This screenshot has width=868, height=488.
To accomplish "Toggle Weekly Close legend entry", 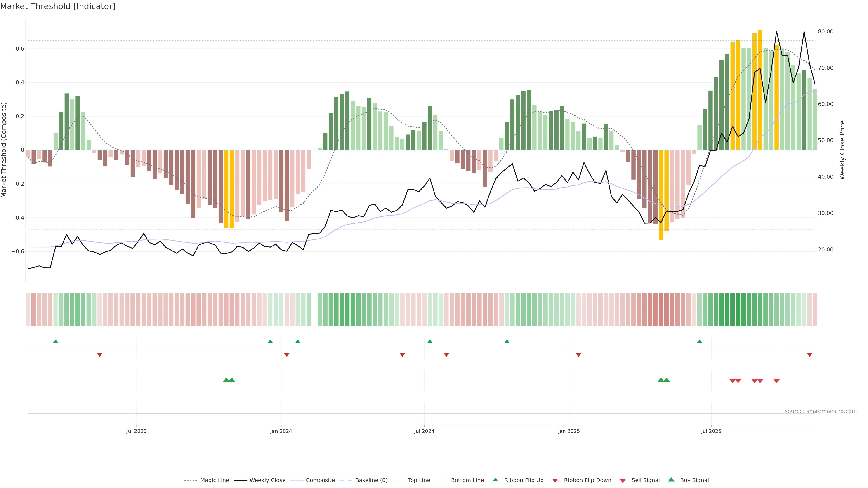I will [267, 480].
